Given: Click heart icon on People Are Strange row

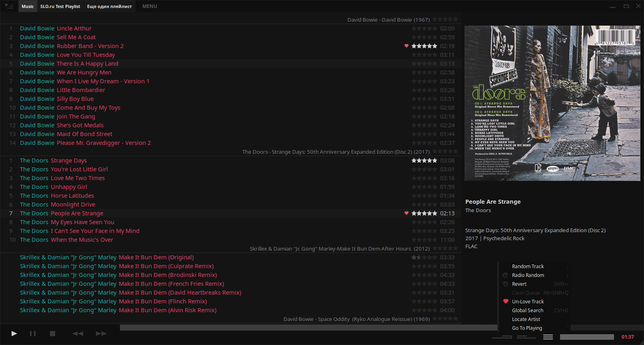Looking at the screenshot, I should click(x=407, y=213).
